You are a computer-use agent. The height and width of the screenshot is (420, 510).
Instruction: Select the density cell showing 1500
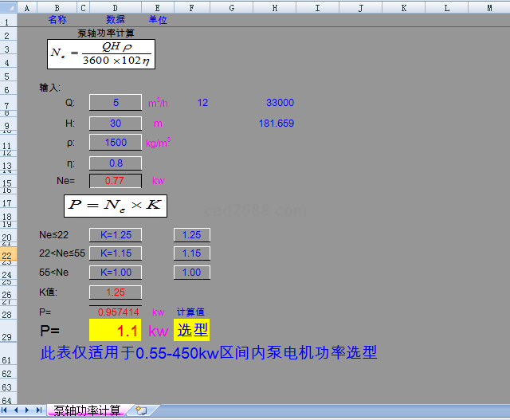[116, 143]
